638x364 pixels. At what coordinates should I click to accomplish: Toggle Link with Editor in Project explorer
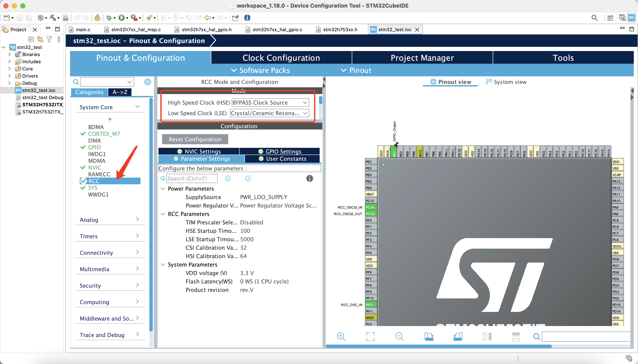pyautogui.click(x=40, y=39)
